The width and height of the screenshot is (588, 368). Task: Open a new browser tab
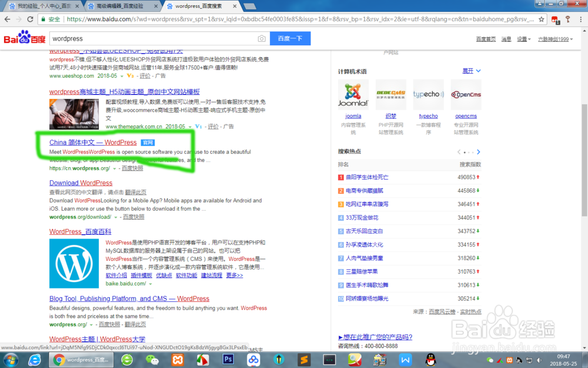pyautogui.click(x=250, y=6)
